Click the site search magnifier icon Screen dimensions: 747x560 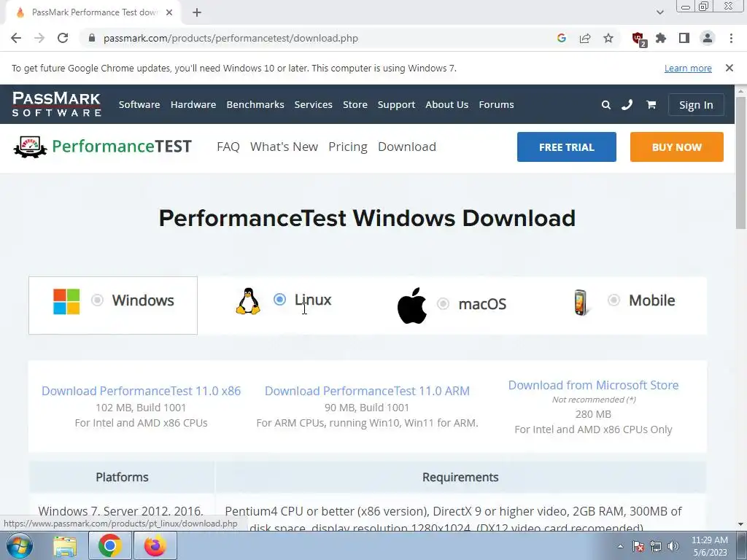coord(606,105)
